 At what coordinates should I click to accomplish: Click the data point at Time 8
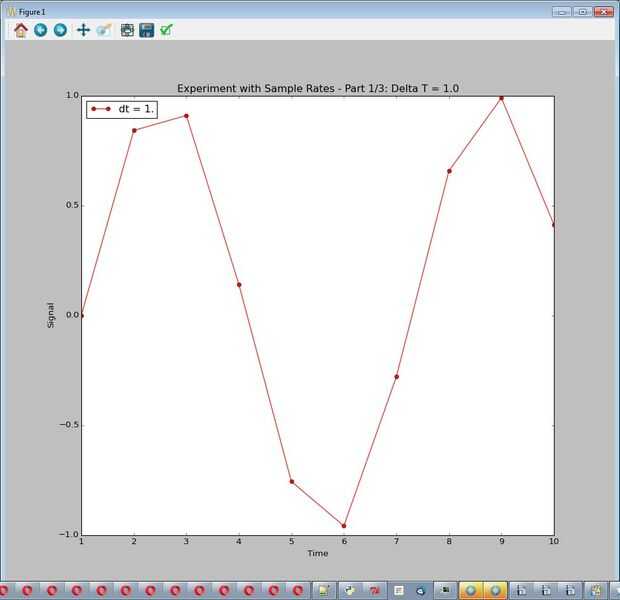pyautogui.click(x=449, y=171)
